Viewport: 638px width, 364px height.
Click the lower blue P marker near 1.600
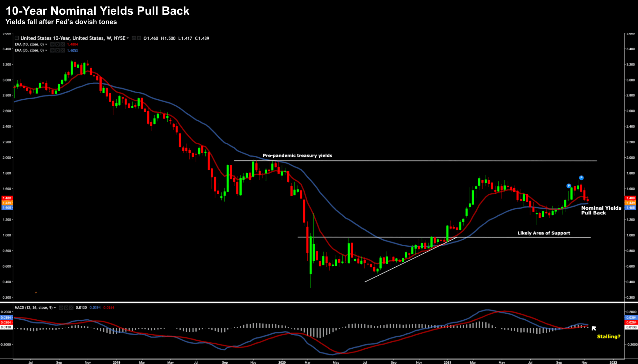tap(568, 186)
